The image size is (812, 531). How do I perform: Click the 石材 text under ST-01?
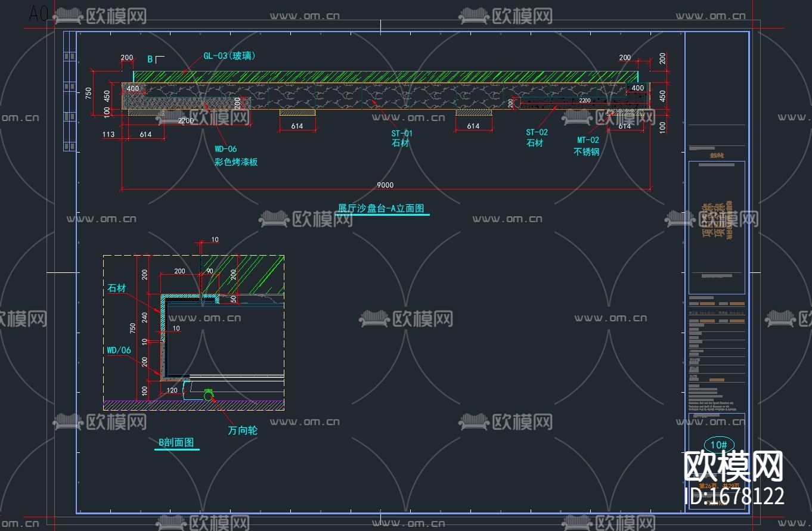tap(401, 144)
